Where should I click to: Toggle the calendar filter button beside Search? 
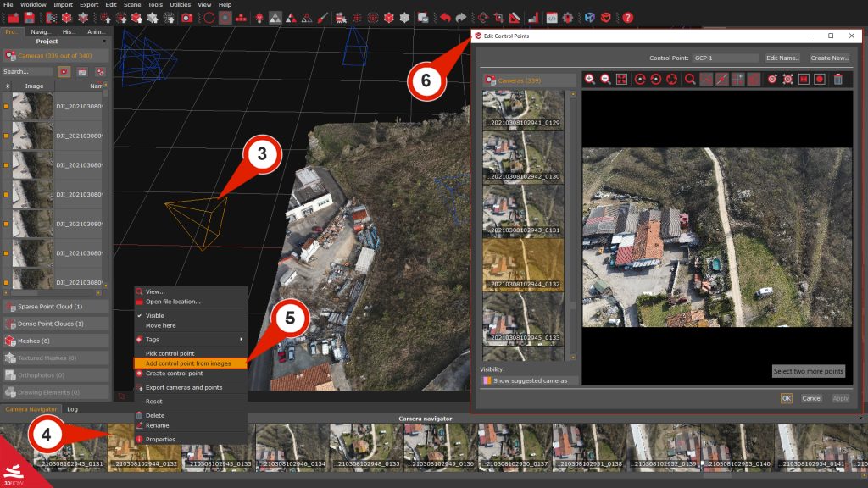pos(82,71)
